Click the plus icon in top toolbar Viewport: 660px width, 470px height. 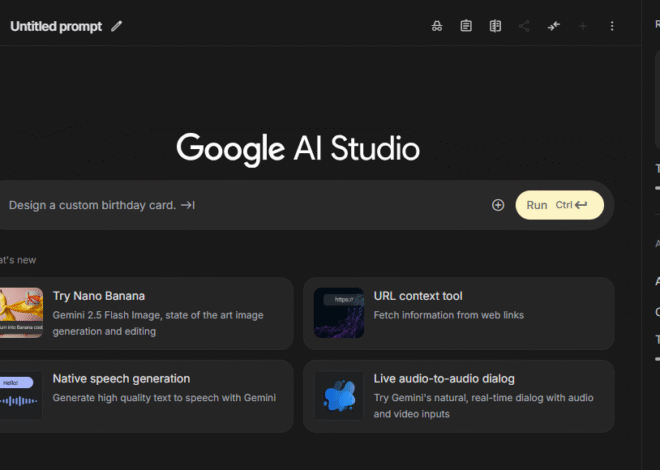click(x=582, y=26)
